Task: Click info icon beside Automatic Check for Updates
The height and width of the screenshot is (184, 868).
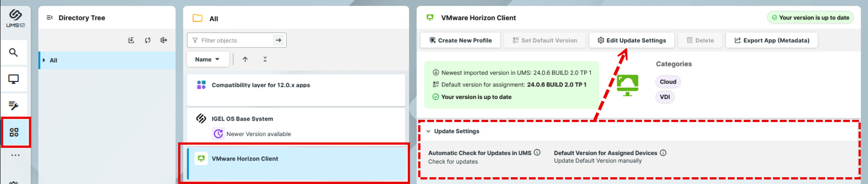Action: 537,152
